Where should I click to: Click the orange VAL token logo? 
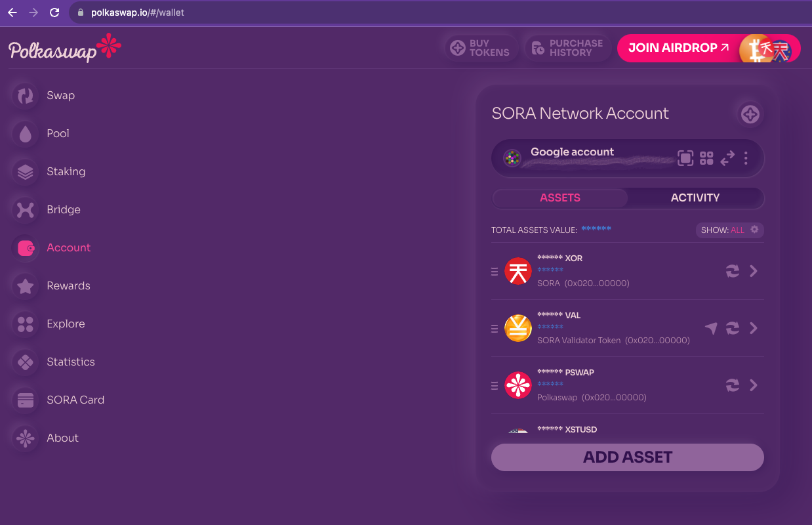(x=518, y=328)
